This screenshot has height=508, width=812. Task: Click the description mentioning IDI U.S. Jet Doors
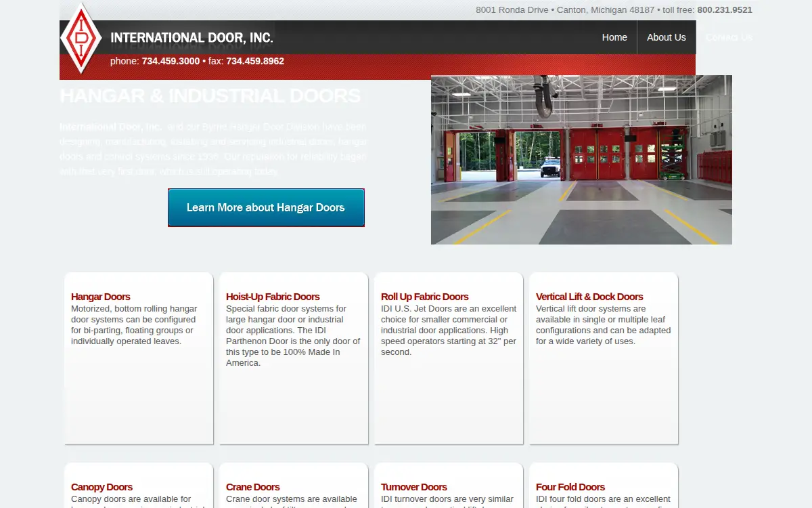[x=449, y=331]
